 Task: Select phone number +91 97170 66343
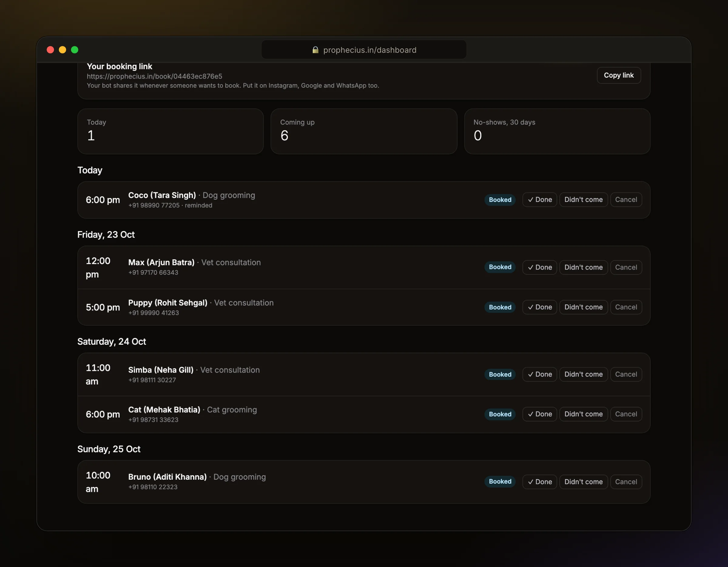[x=153, y=273]
